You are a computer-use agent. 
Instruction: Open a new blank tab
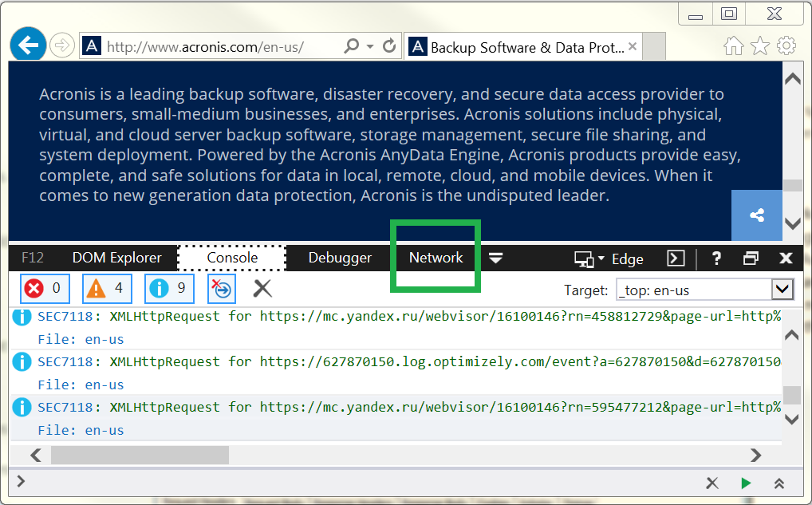coord(653,46)
